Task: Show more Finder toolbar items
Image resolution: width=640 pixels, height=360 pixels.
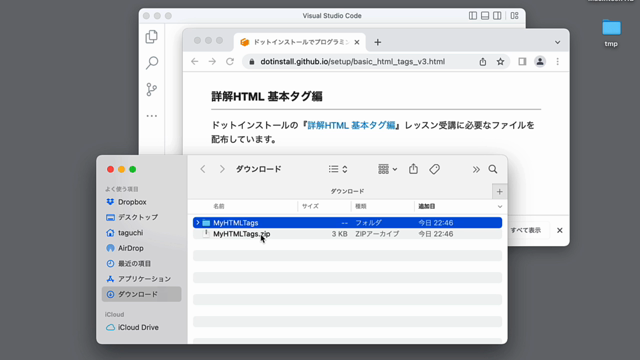Action: (x=476, y=169)
